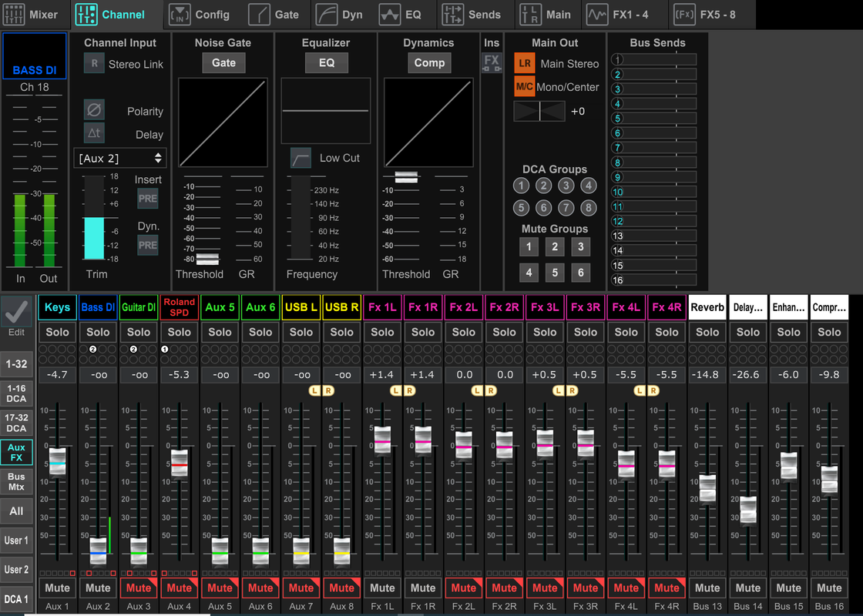Mute the Aux 1 Keys channel
This screenshot has width=863, height=616.
(x=57, y=588)
